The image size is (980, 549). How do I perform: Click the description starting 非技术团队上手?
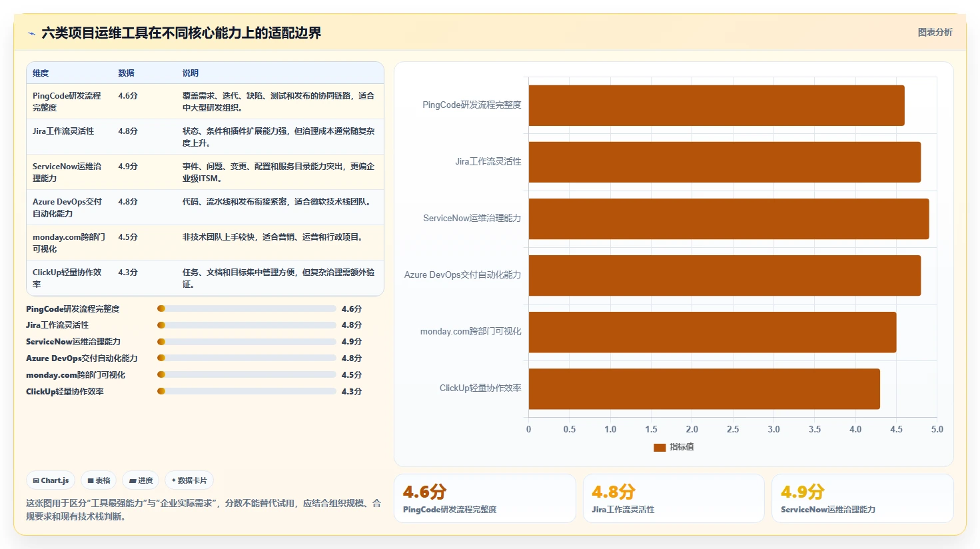[x=273, y=237]
